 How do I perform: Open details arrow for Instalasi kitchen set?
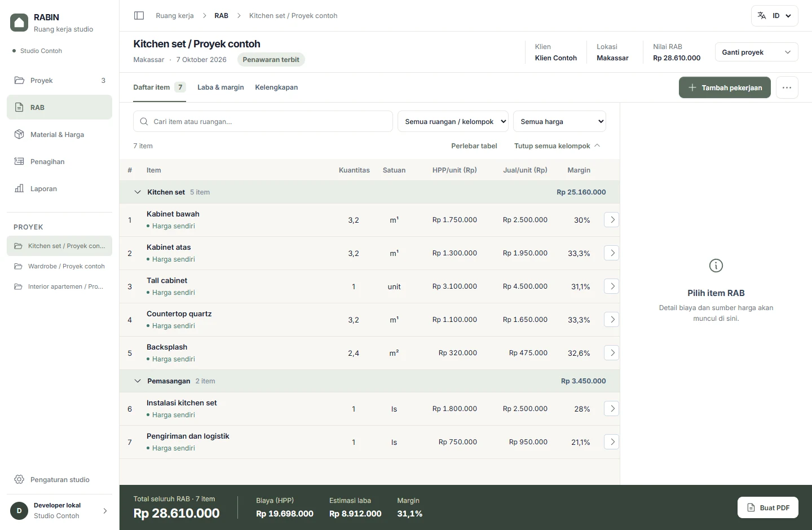coord(612,409)
